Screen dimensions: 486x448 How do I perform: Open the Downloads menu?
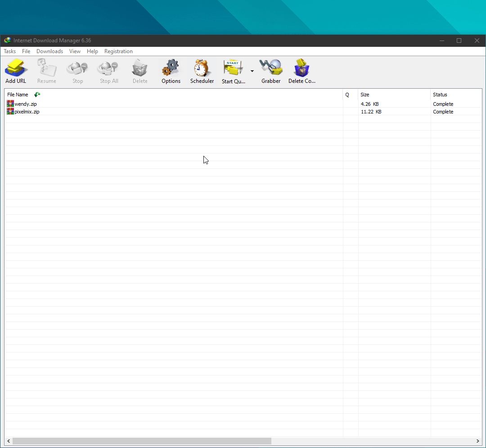click(x=49, y=51)
